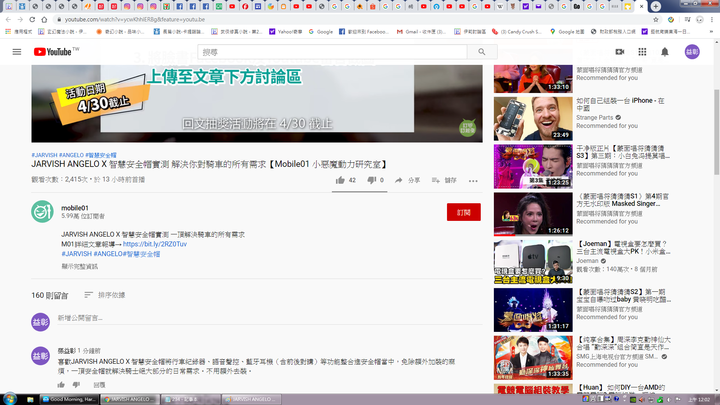Dislike the first comment thumbs down
Viewport: 720px width, 405px height.
tap(76, 385)
